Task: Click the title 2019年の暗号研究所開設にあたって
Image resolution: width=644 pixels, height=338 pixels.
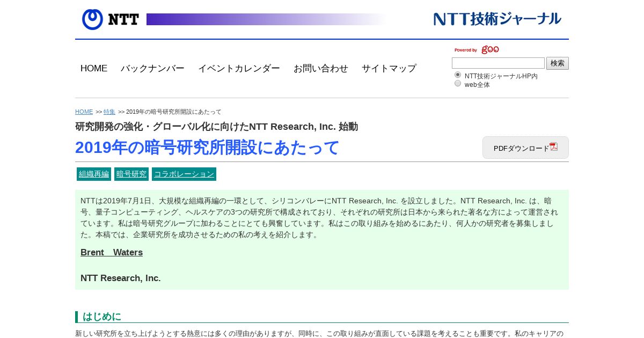Action: click(x=207, y=147)
